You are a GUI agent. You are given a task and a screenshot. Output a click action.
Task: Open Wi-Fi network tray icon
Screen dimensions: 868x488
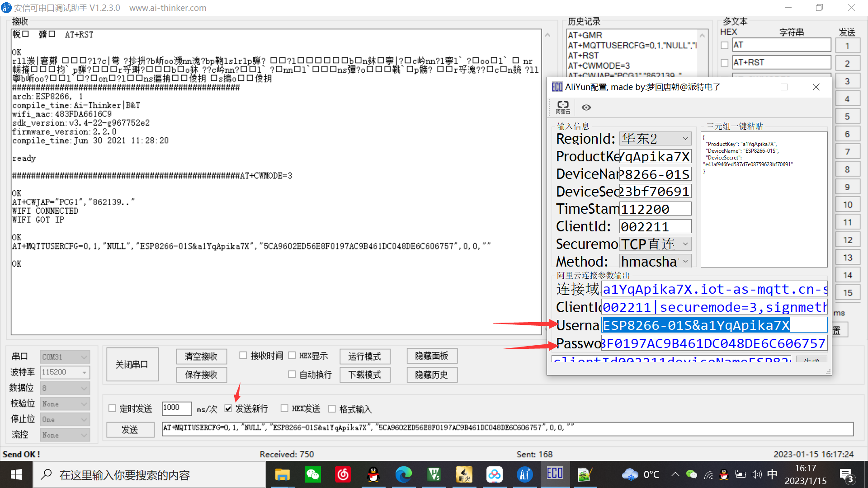(x=708, y=474)
